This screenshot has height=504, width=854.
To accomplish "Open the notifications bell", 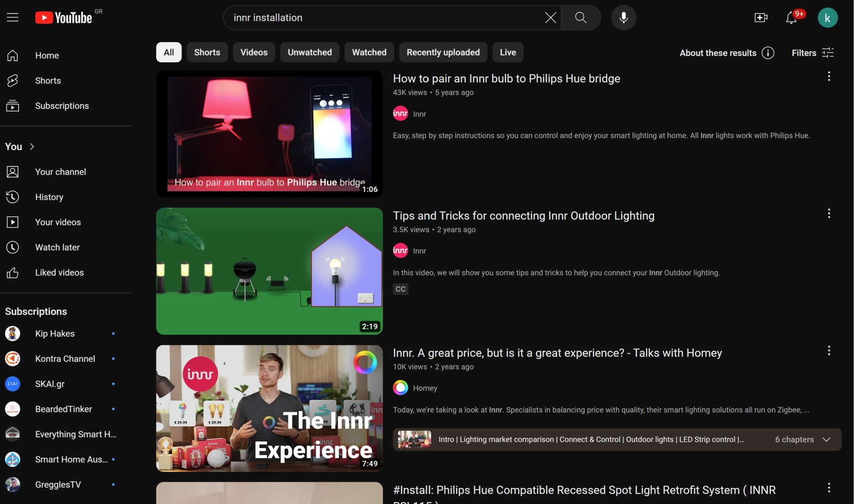I will pyautogui.click(x=792, y=18).
